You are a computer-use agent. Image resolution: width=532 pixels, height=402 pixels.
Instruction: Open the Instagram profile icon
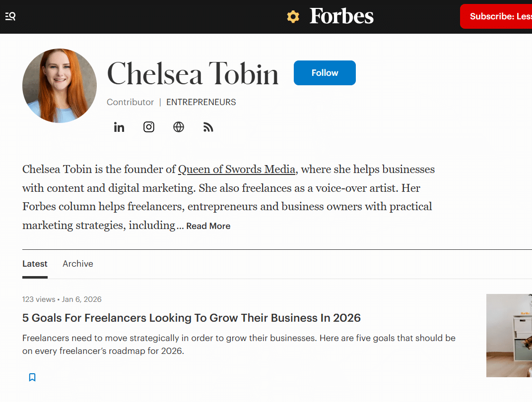click(x=149, y=127)
